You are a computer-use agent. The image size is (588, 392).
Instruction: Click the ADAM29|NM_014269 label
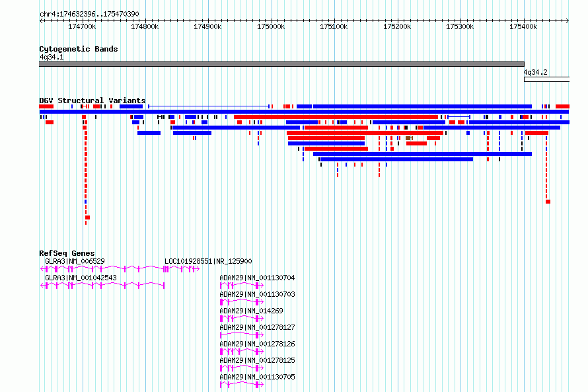[251, 311]
